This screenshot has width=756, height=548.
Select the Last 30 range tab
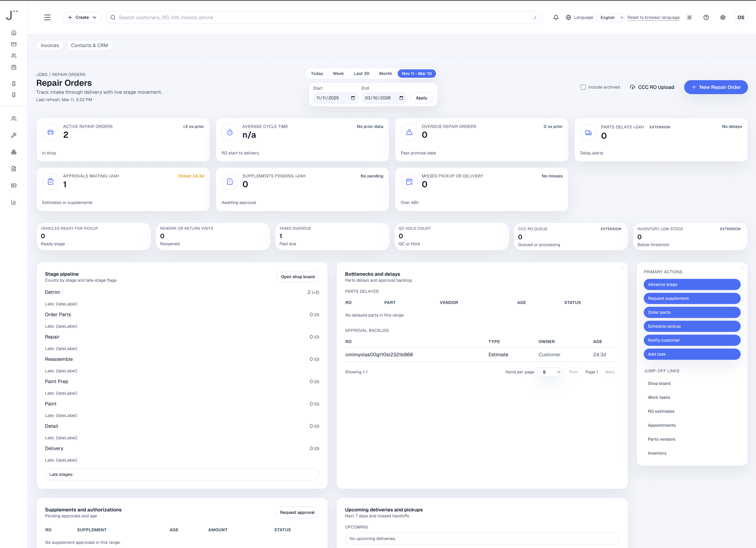[361, 73]
